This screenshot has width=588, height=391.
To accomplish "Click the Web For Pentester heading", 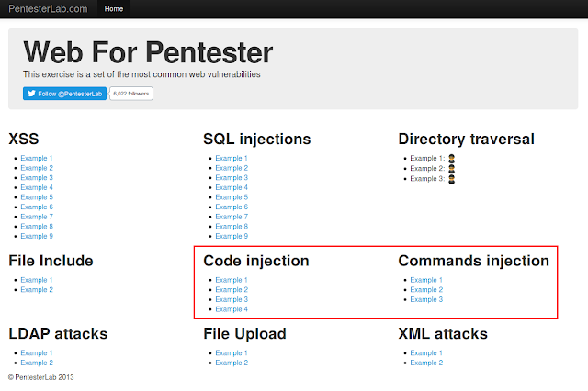I will coord(148,52).
